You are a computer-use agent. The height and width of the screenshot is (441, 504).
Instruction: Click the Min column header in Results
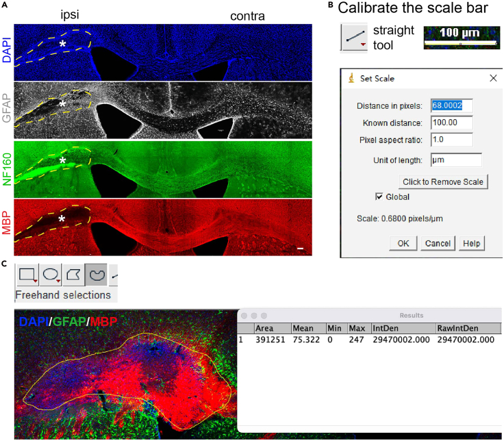click(336, 328)
